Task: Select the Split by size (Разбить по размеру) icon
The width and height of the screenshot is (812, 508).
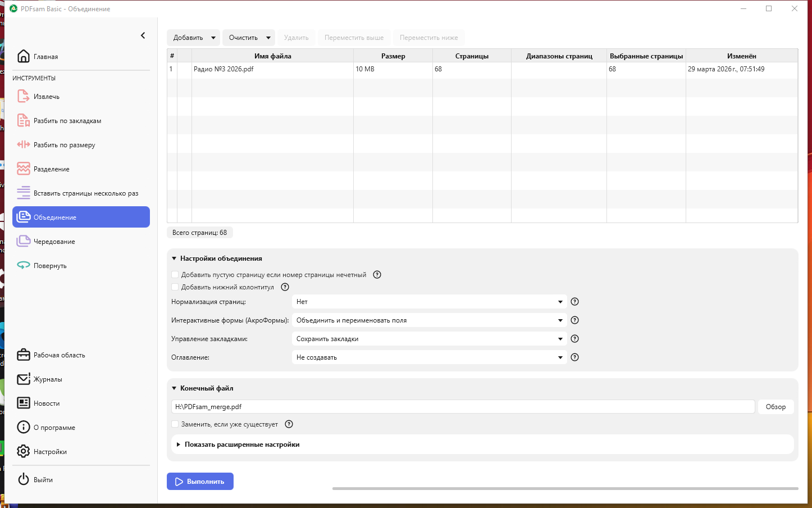Action: 23,145
